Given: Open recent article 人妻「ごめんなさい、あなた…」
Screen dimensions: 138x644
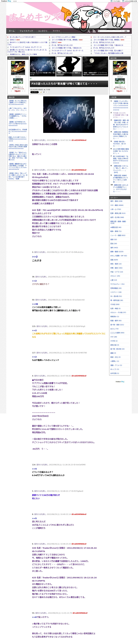Looking at the screenshot, I should tap(18, 109).
